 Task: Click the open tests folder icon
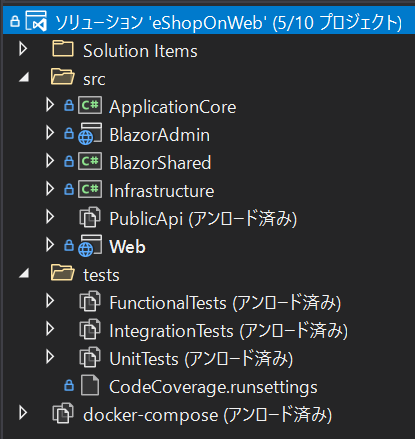[63, 273]
